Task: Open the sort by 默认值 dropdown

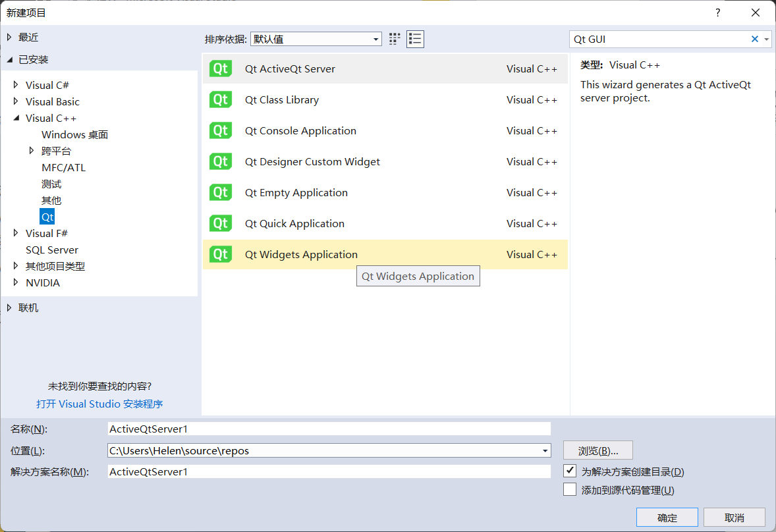Action: pos(316,39)
